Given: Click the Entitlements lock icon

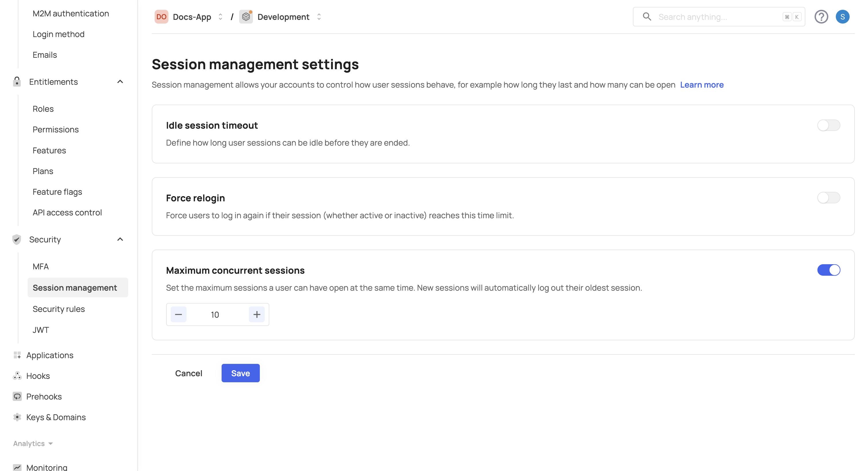Looking at the screenshot, I should 17,82.
